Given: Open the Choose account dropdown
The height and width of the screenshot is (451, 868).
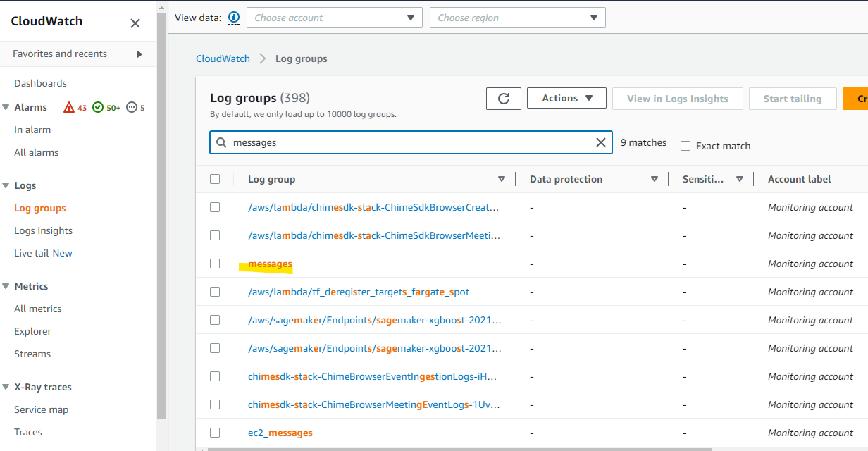Looking at the screenshot, I should [x=335, y=18].
